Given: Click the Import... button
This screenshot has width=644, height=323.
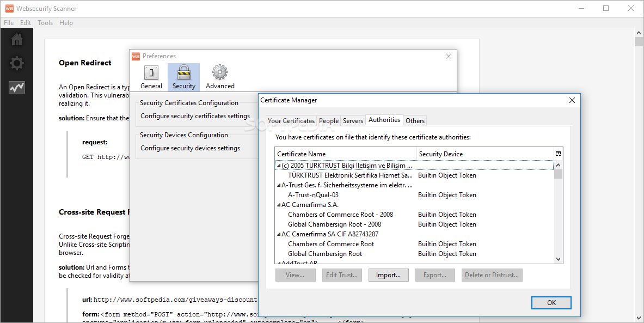Looking at the screenshot, I should tap(389, 275).
